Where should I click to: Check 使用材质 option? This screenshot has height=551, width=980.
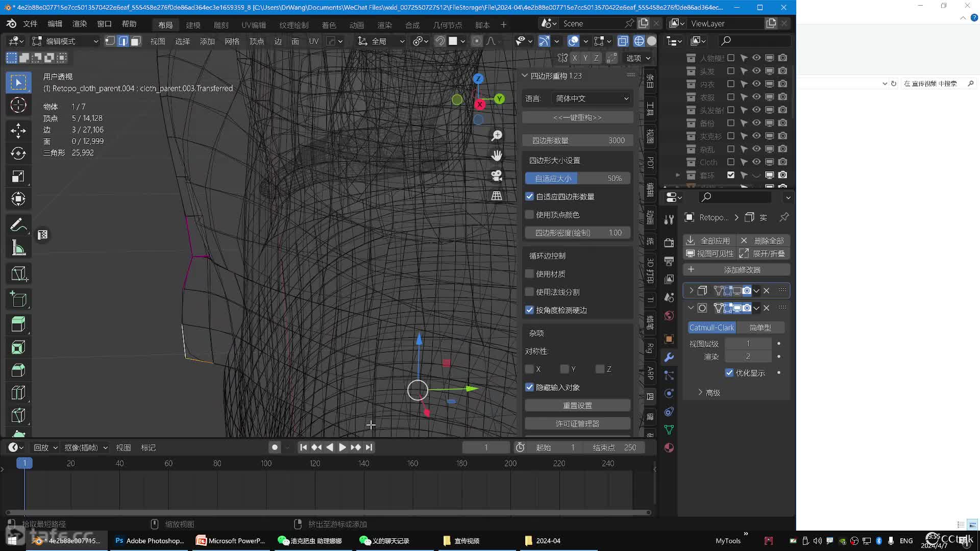tap(529, 274)
